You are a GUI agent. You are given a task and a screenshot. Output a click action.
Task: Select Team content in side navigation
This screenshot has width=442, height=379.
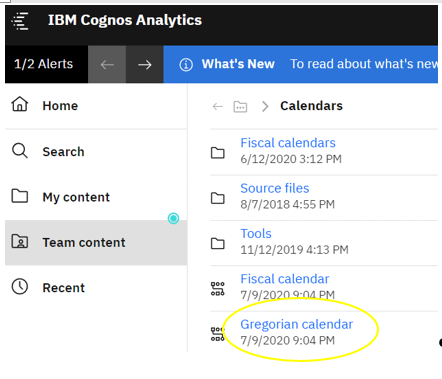pos(96,243)
